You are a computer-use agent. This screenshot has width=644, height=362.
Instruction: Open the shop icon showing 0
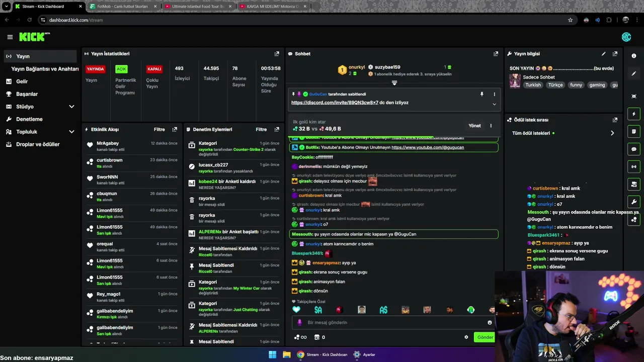pos(319,337)
